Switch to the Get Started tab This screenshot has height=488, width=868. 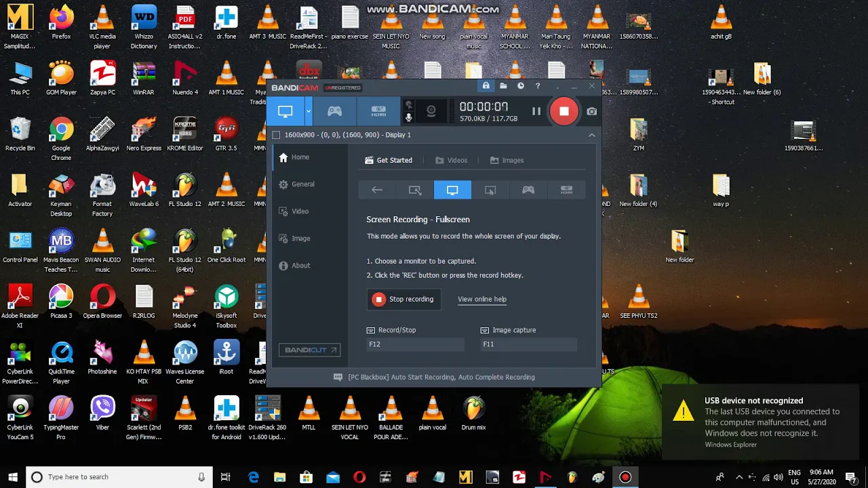[x=388, y=161]
